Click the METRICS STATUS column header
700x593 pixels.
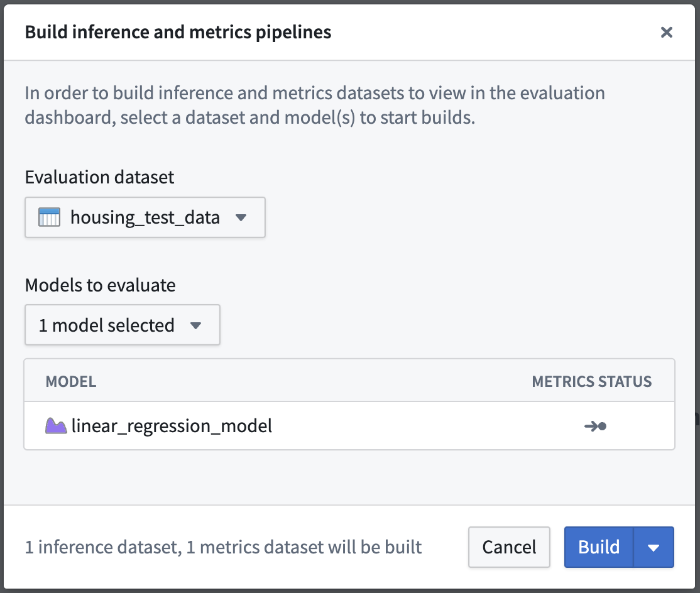[x=591, y=381]
